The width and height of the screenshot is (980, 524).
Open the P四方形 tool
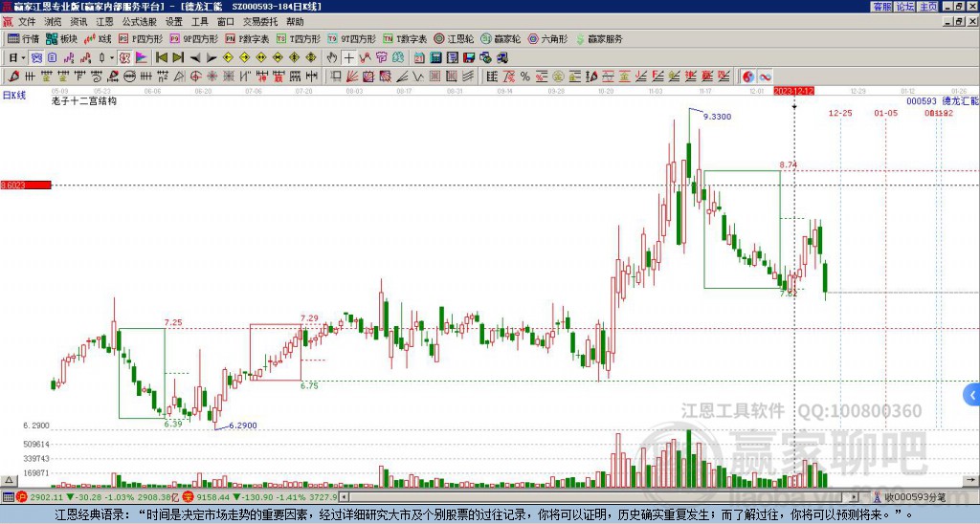(x=141, y=38)
